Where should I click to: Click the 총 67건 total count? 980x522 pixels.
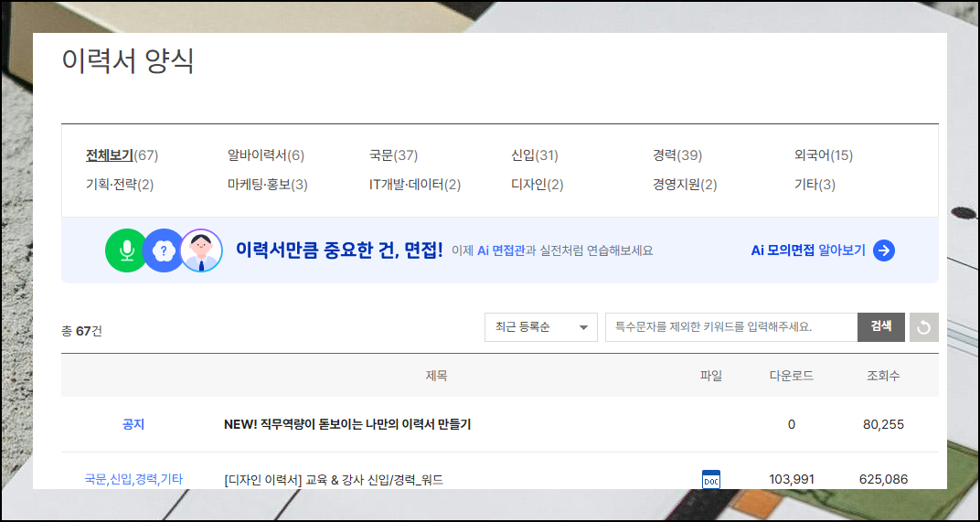(82, 331)
